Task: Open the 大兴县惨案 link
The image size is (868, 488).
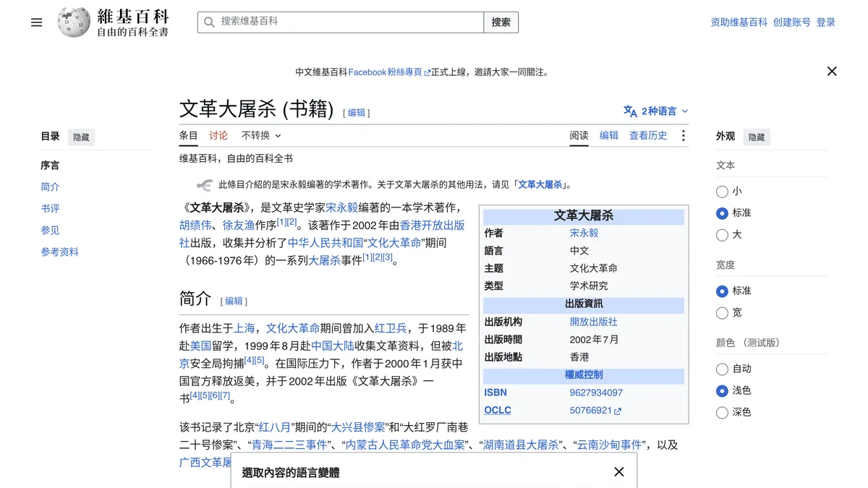Action: point(357,427)
